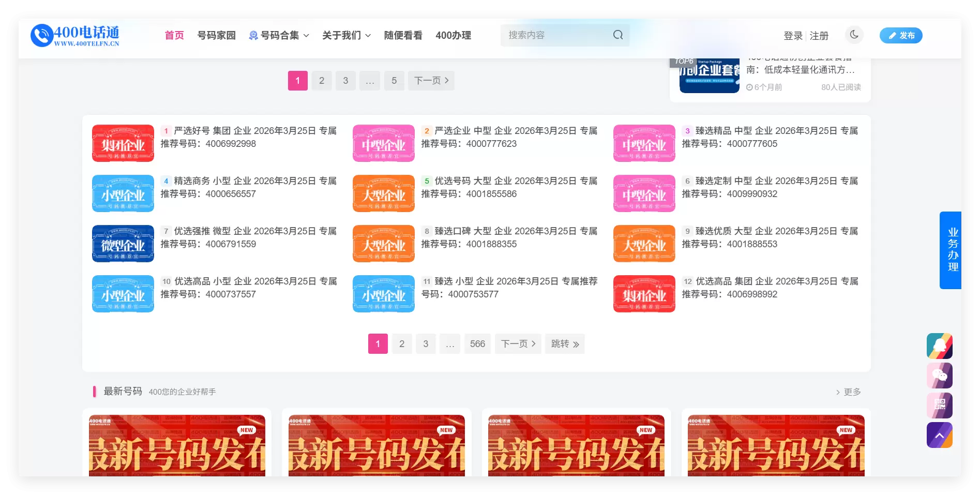Expand the 号码合集 dropdown menu
Viewport: 980px width, 495px height.
[279, 35]
